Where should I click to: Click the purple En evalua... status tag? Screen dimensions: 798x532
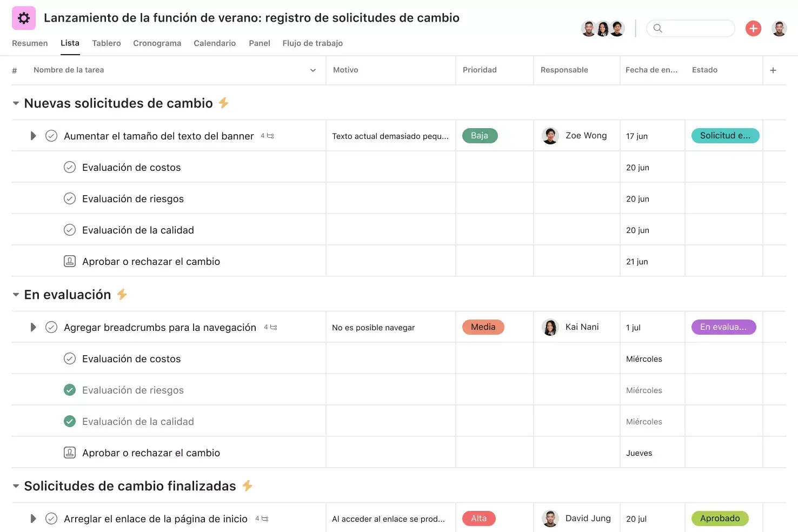(723, 327)
